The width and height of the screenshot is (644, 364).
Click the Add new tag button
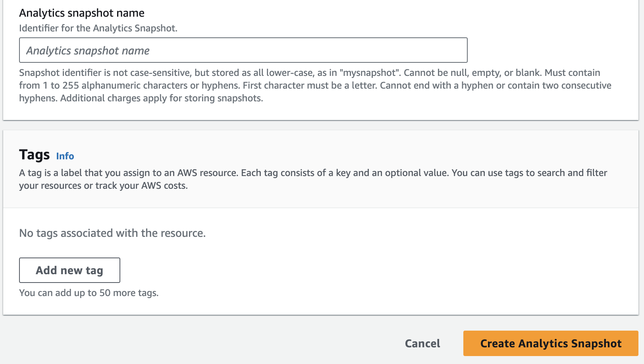[69, 270]
